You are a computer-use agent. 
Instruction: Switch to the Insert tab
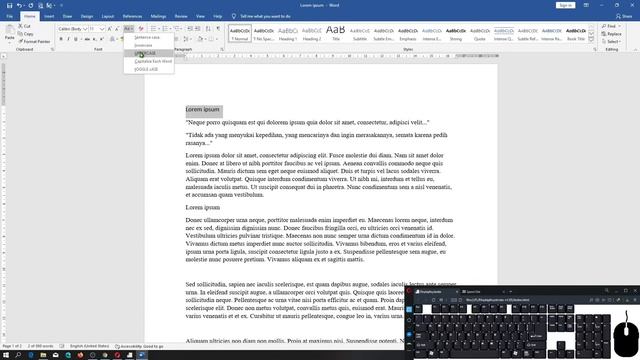[x=49, y=16]
